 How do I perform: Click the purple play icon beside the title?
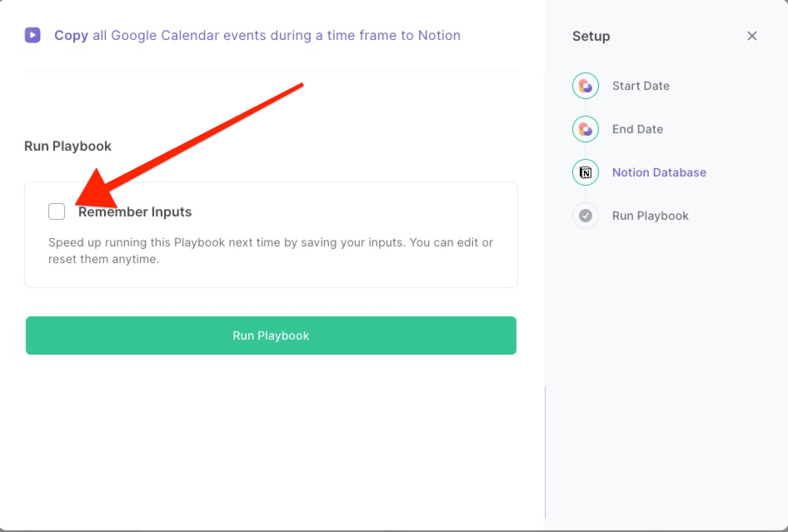[x=32, y=35]
